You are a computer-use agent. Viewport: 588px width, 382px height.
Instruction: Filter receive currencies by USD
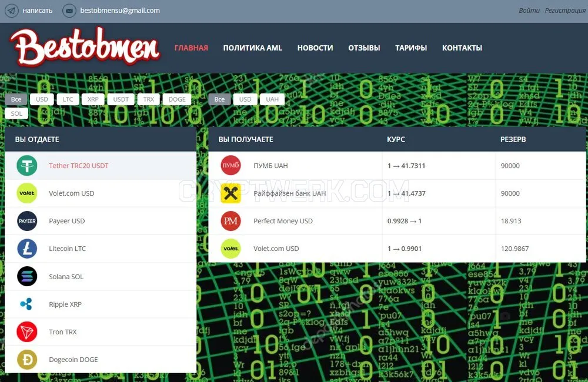(x=245, y=99)
